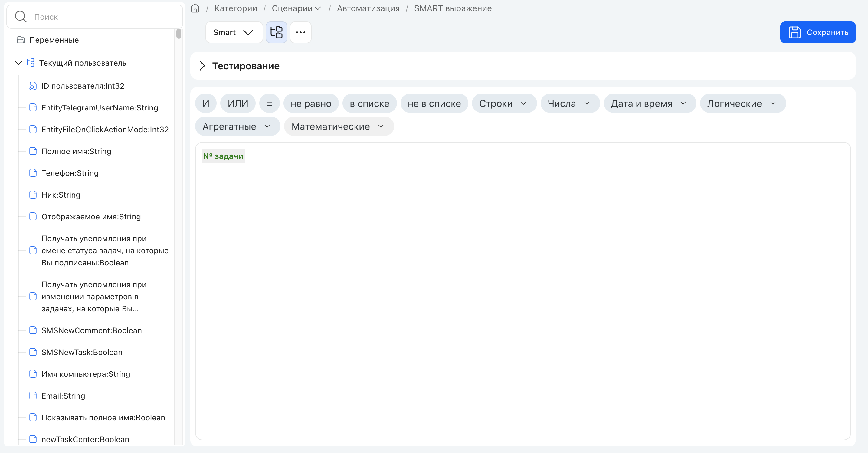Click the Переменные folder icon
868x453 pixels.
coord(21,40)
